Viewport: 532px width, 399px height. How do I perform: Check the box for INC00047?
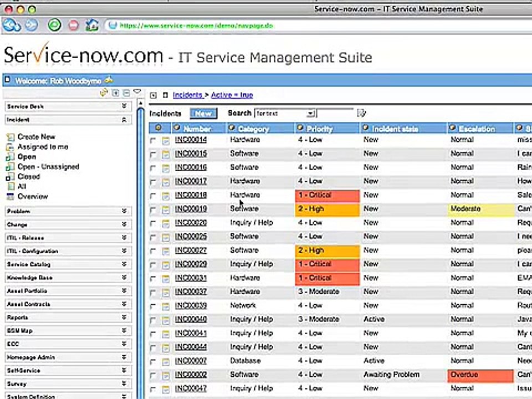click(x=153, y=390)
